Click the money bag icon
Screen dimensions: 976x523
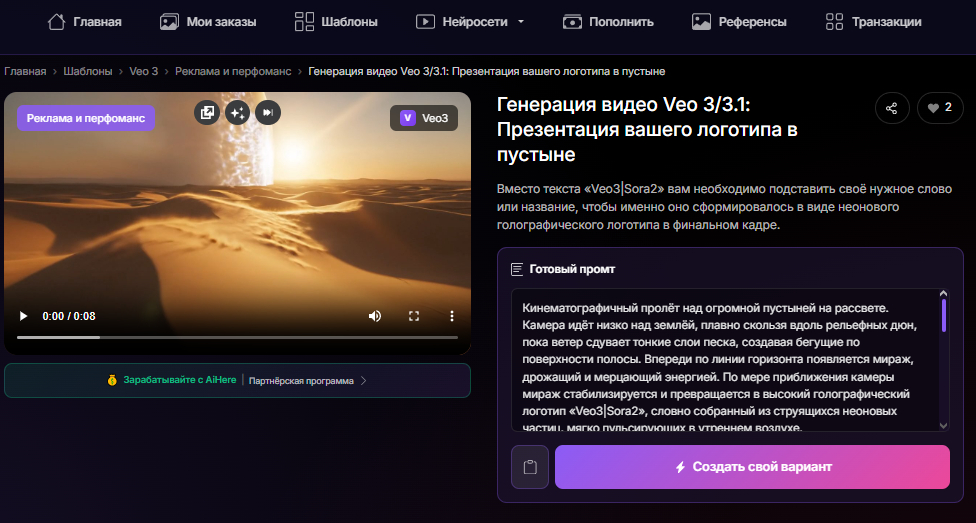(112, 380)
